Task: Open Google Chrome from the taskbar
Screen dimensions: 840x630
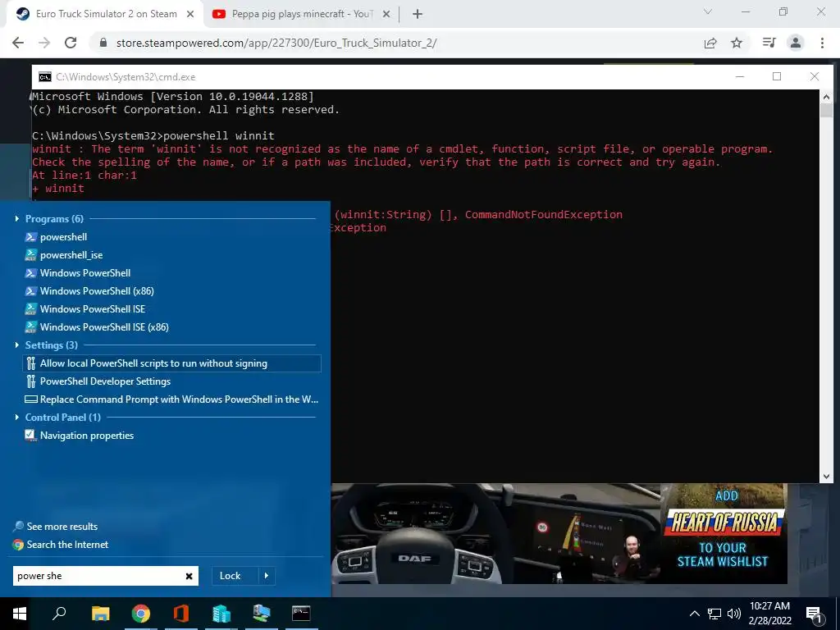Action: tap(141, 614)
